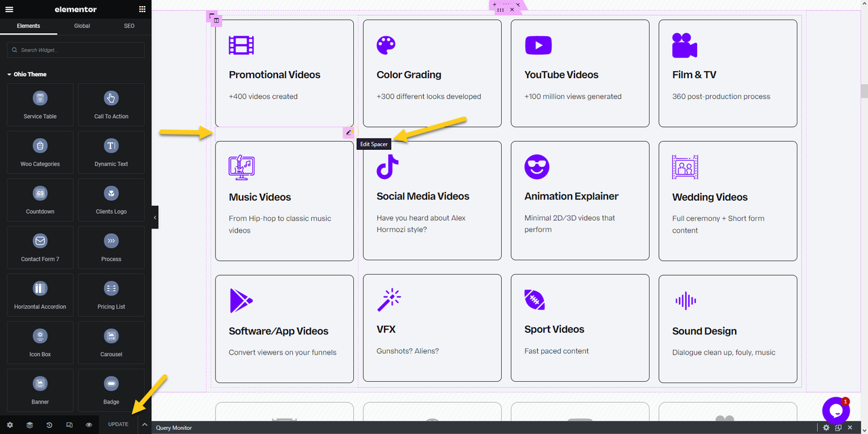Image resolution: width=868 pixels, height=434 pixels.
Task: Open the Query Monitor label
Action: click(174, 428)
